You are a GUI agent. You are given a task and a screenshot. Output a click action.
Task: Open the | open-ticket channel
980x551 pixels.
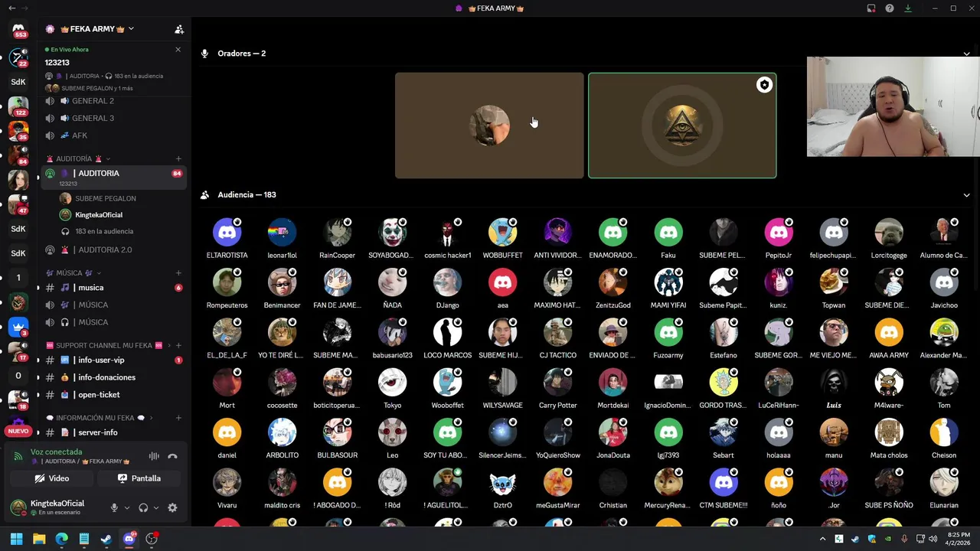click(113, 395)
